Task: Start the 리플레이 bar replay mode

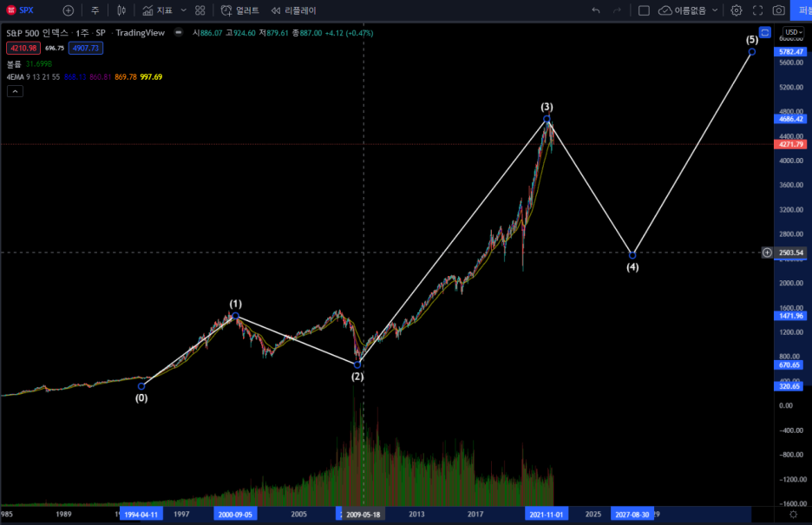Action: coord(293,10)
